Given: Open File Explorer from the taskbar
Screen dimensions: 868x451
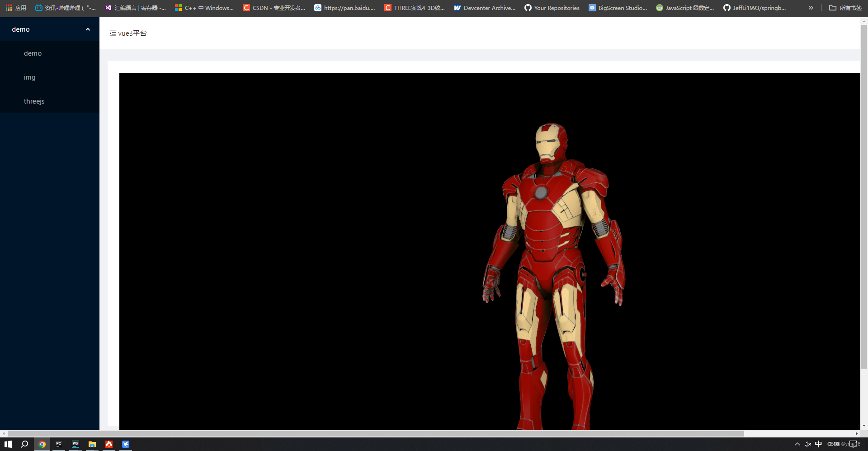Looking at the screenshot, I should click(92, 444).
